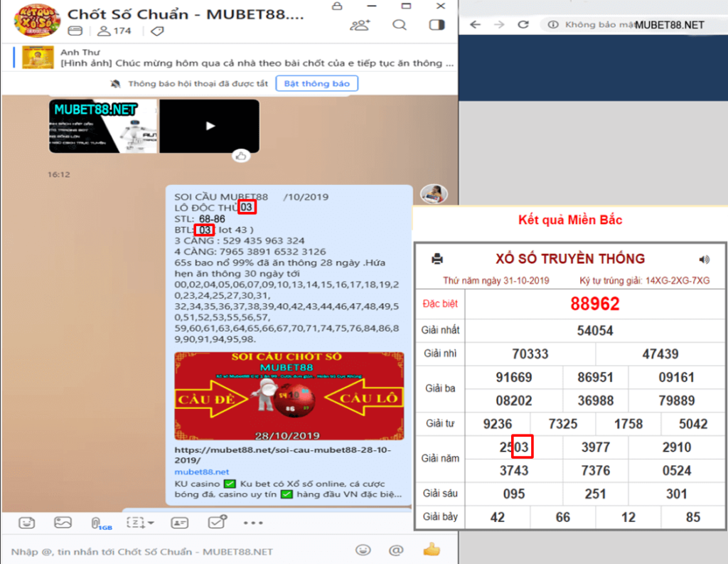Click the emoji smiley icon in input box
Viewport: 728px width, 564px height.
pyautogui.click(x=363, y=550)
